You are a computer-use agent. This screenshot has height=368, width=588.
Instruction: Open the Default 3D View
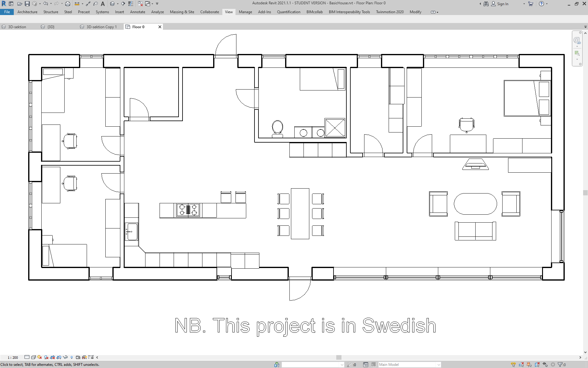pos(112,4)
